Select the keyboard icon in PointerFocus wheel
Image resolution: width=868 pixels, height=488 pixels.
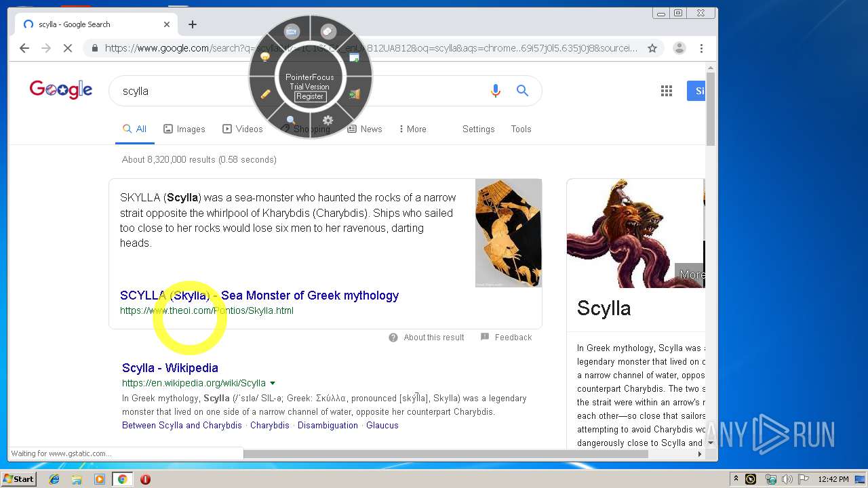pyautogui.click(x=292, y=31)
